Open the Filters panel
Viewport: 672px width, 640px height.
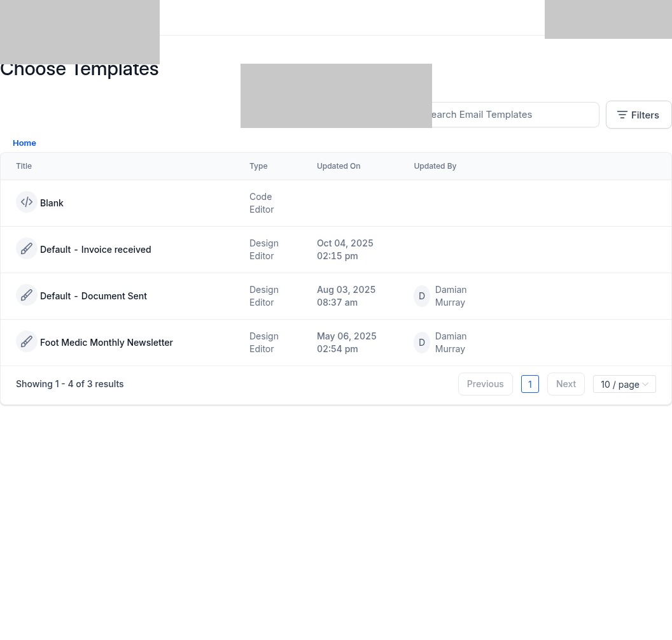(638, 115)
